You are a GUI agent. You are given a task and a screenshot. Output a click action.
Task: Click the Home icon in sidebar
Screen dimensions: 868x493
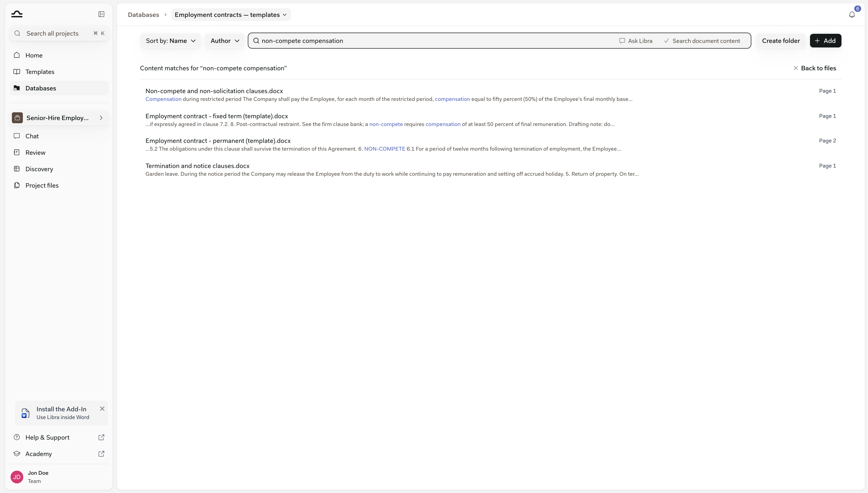[x=17, y=55]
